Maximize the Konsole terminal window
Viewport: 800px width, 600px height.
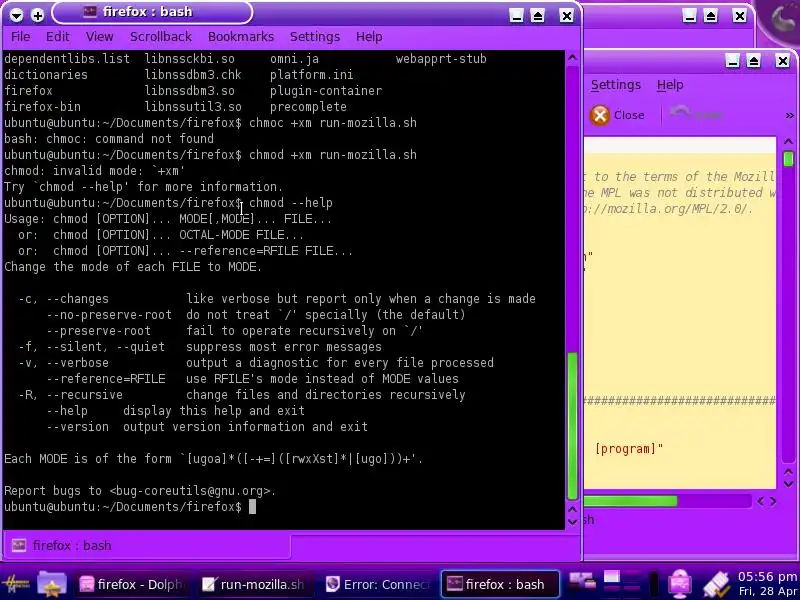(538, 16)
